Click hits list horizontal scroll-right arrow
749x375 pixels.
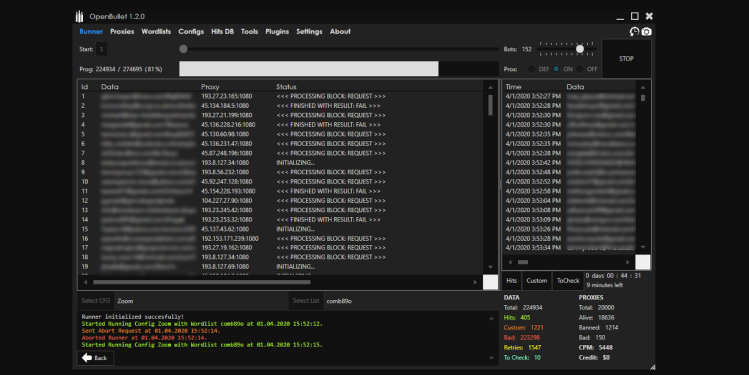click(x=628, y=262)
